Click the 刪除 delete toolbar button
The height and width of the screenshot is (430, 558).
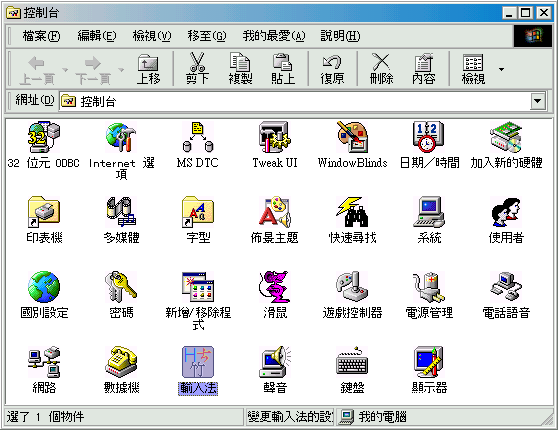pos(381,69)
